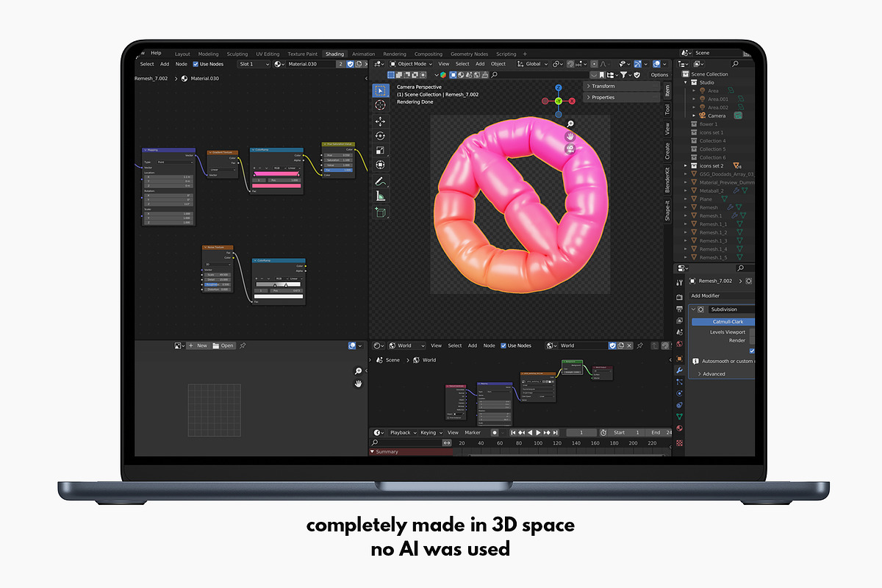Switch to the Animation workspace tab
Image resolution: width=882 pixels, height=588 pixels.
(363, 54)
